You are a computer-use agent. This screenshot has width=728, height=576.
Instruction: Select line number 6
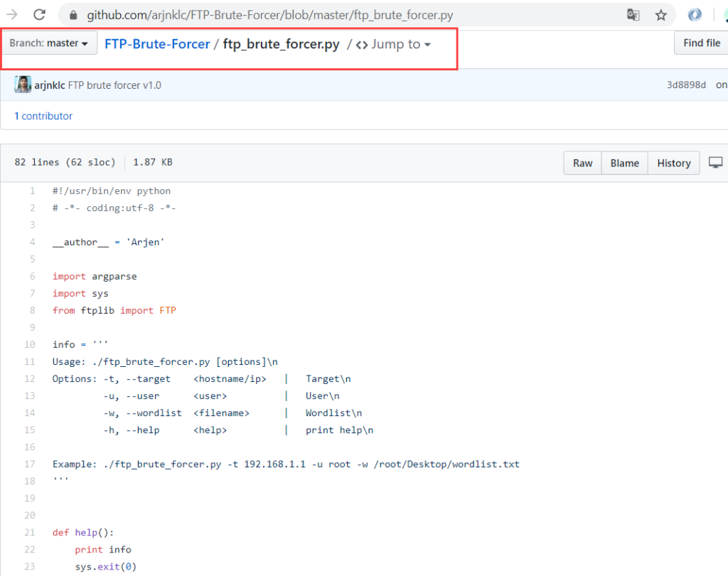[33, 277]
